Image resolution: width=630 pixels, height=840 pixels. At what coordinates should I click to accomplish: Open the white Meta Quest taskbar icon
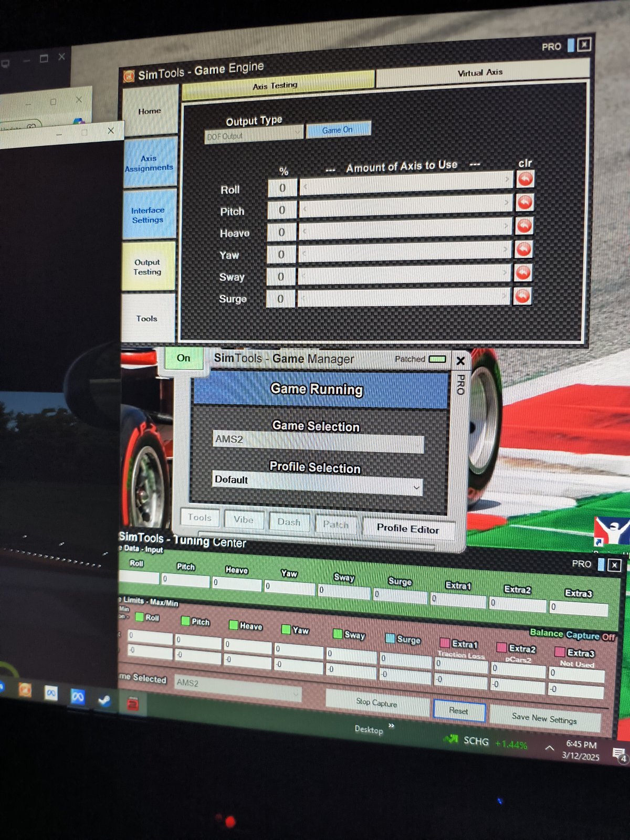51,693
